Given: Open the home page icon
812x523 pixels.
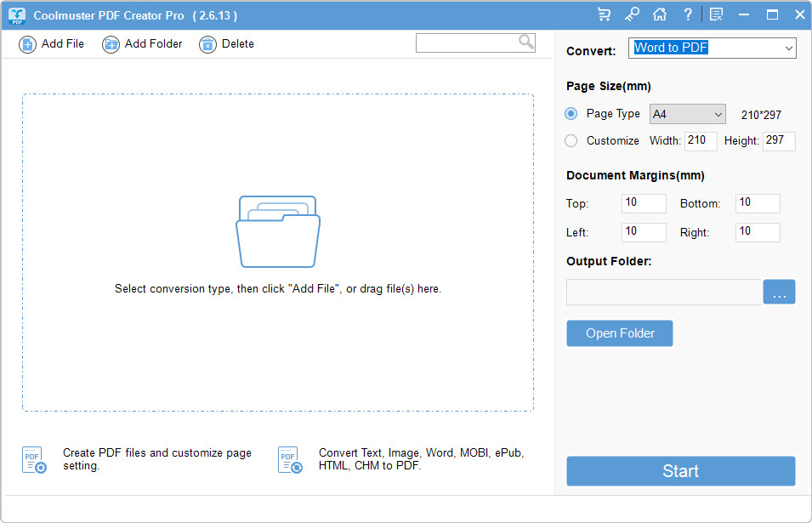Looking at the screenshot, I should [660, 14].
